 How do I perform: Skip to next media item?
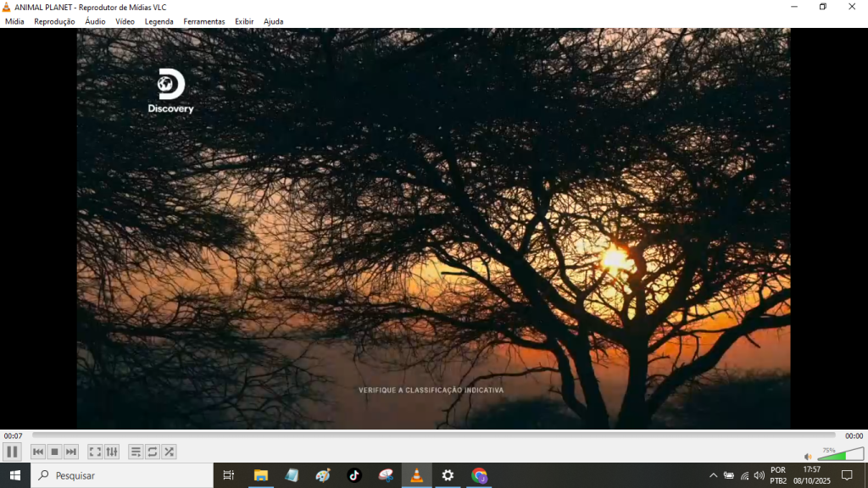click(71, 452)
